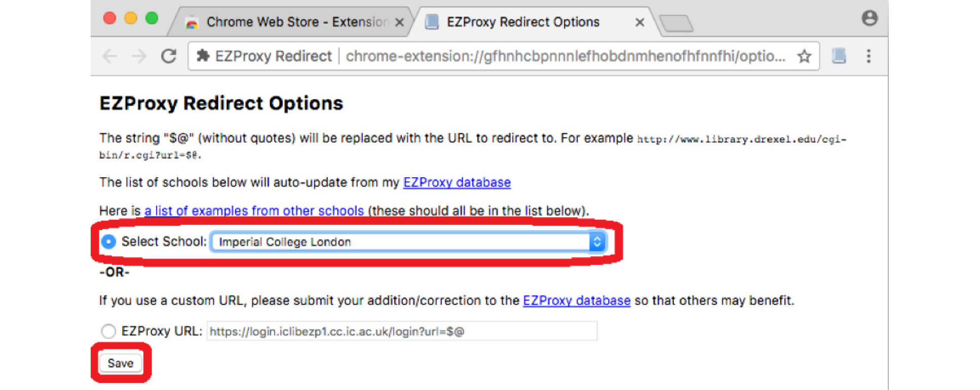Click the puzzle-piece extension icon in address bar
The width and height of the screenshot is (980, 390).
(x=203, y=56)
